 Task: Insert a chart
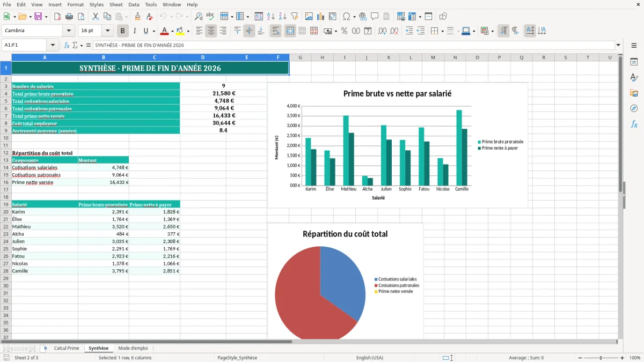click(x=321, y=17)
